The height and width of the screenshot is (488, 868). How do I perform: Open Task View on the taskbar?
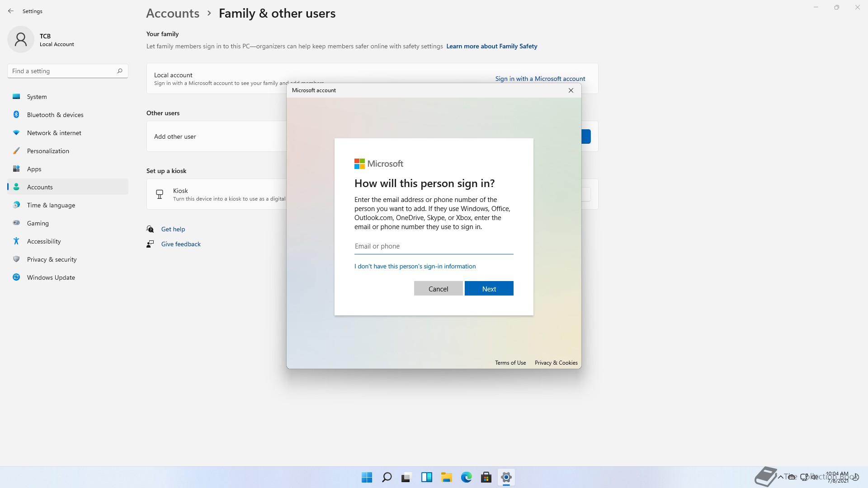[x=406, y=477]
